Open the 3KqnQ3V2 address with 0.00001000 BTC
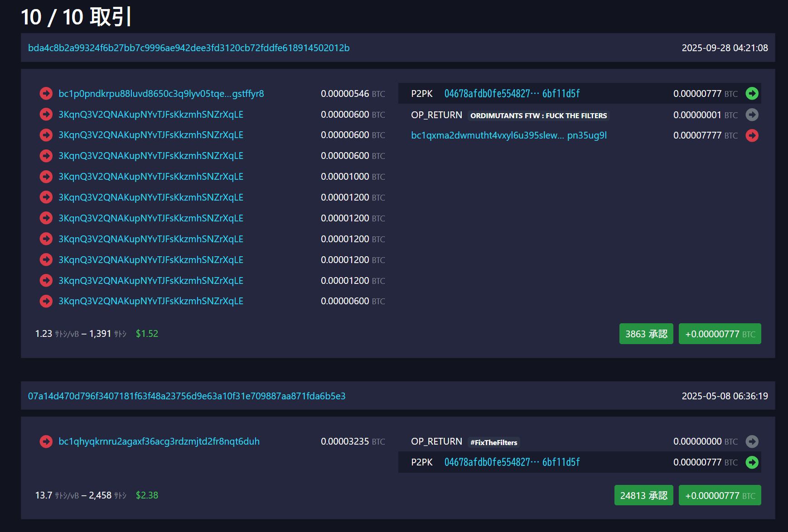Viewport: 788px width, 532px height. coord(150,177)
